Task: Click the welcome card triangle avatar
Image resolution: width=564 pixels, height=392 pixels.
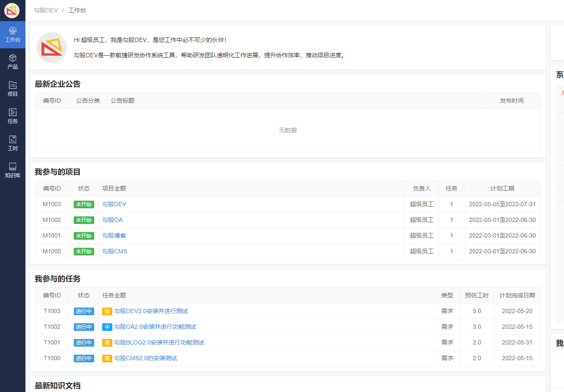Action: pos(52,48)
